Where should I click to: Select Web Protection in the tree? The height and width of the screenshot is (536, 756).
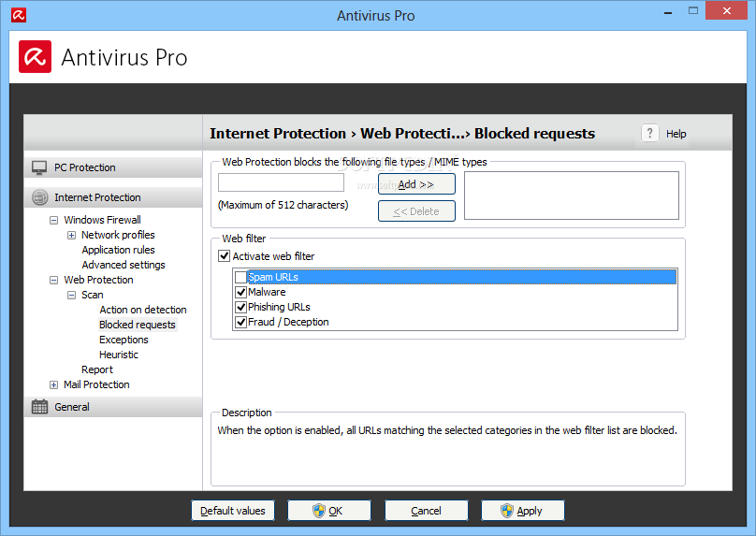[x=98, y=280]
